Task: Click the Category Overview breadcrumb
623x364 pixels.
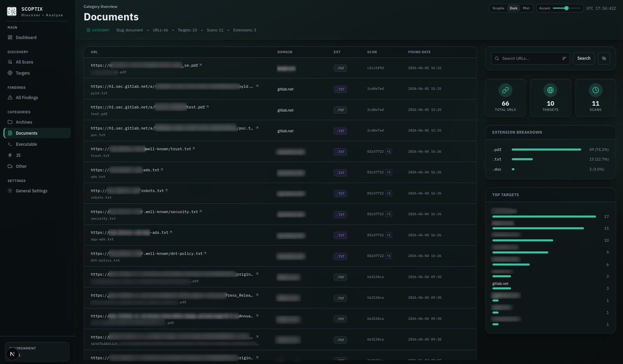Action: (x=100, y=7)
